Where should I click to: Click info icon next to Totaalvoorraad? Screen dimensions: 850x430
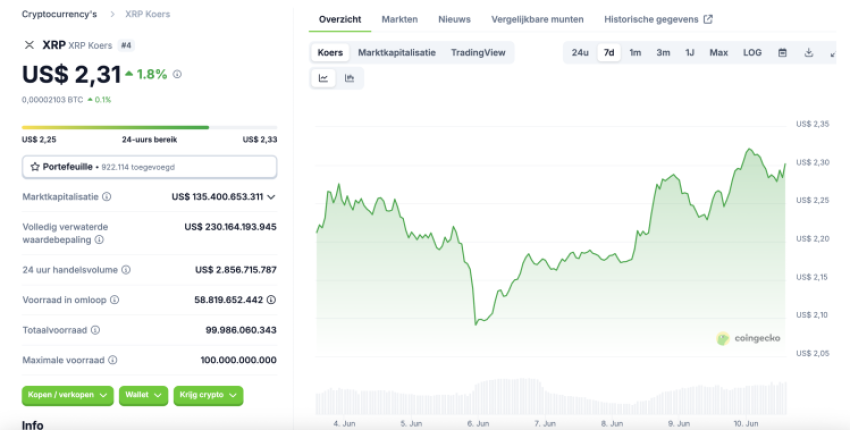click(x=95, y=329)
